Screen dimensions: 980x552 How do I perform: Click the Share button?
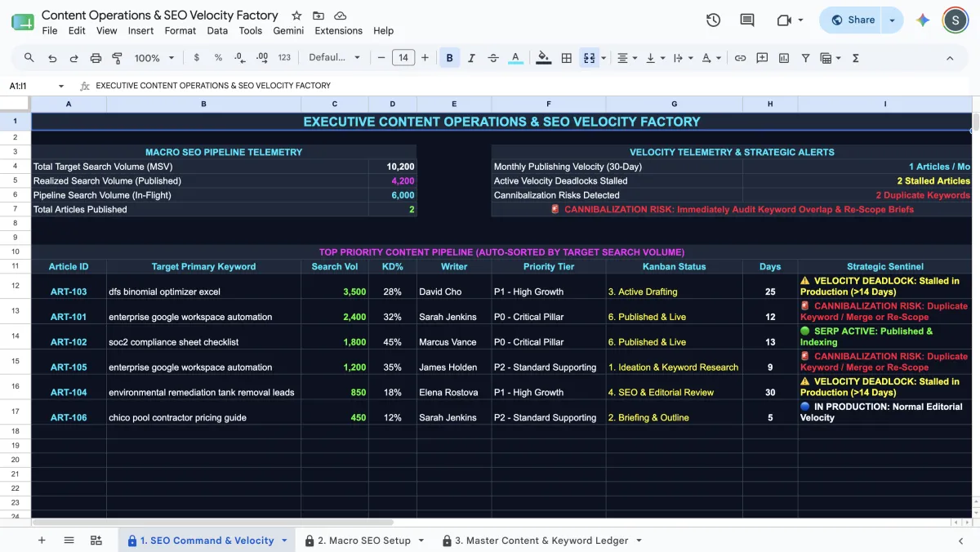(x=853, y=20)
